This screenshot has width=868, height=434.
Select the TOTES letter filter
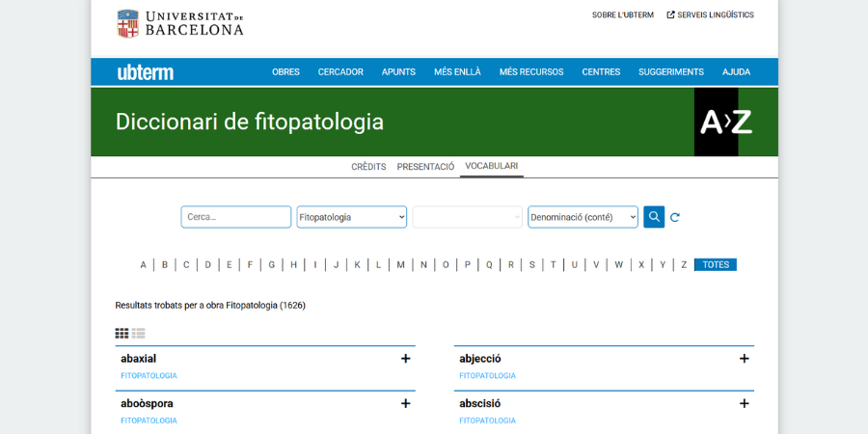pos(715,264)
